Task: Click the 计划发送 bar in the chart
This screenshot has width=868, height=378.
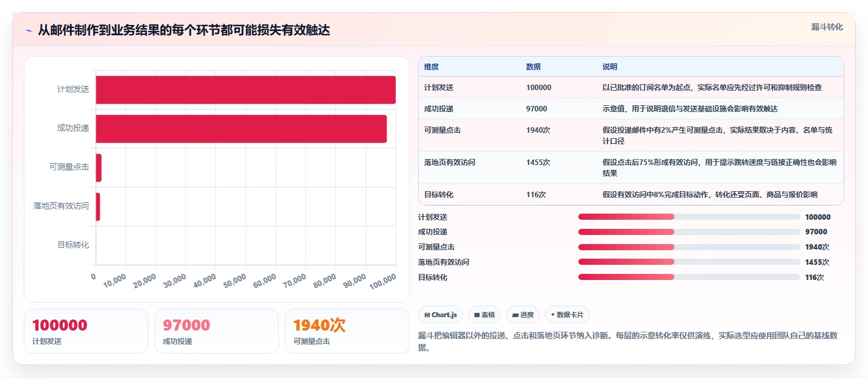Action: point(246,89)
